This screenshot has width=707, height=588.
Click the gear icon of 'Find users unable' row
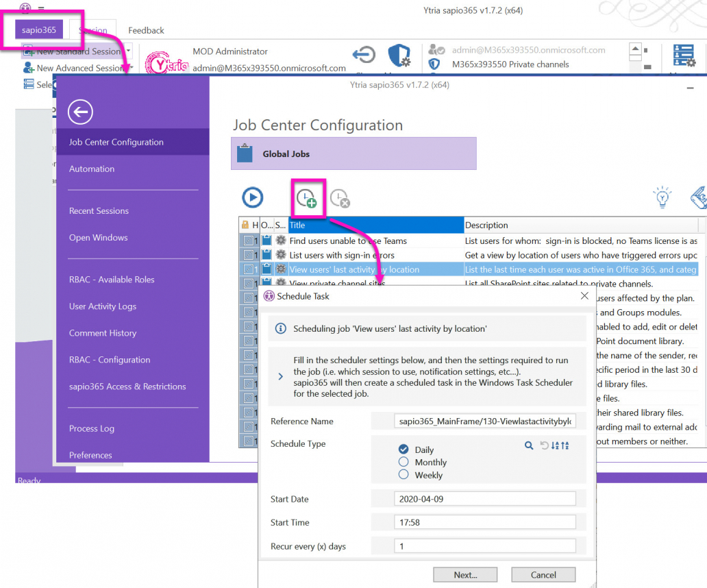point(281,241)
